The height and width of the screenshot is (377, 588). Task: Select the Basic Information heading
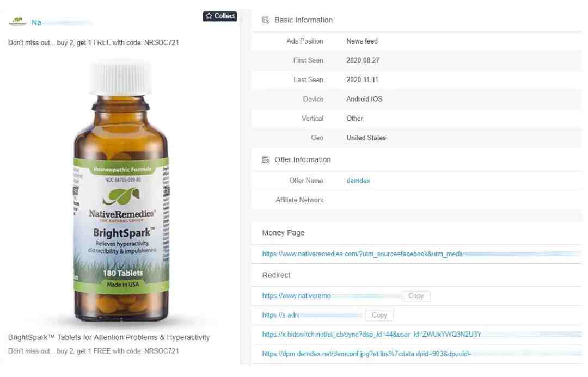point(303,20)
